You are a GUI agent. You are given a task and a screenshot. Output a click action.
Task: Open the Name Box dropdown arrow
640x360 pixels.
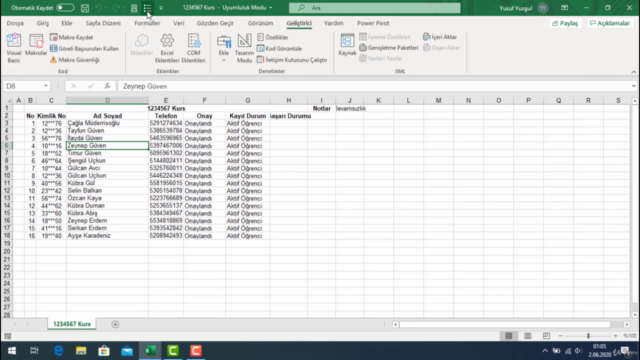[x=46, y=86]
